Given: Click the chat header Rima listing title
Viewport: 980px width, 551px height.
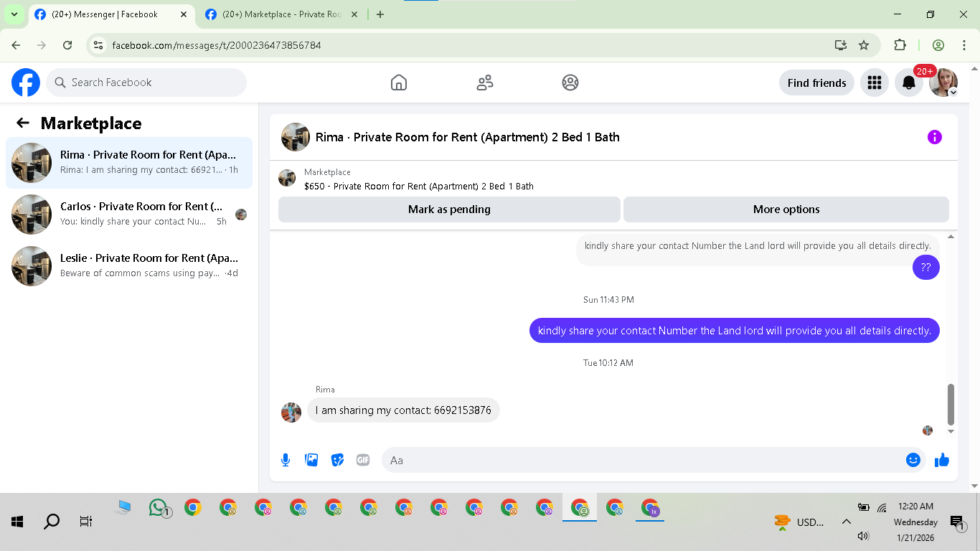Looking at the screenshot, I should 468,137.
